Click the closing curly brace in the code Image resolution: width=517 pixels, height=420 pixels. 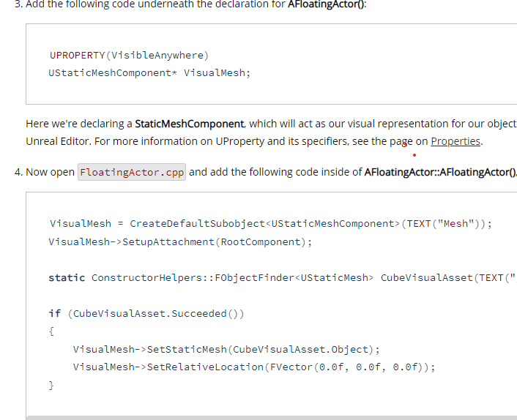[x=51, y=385]
